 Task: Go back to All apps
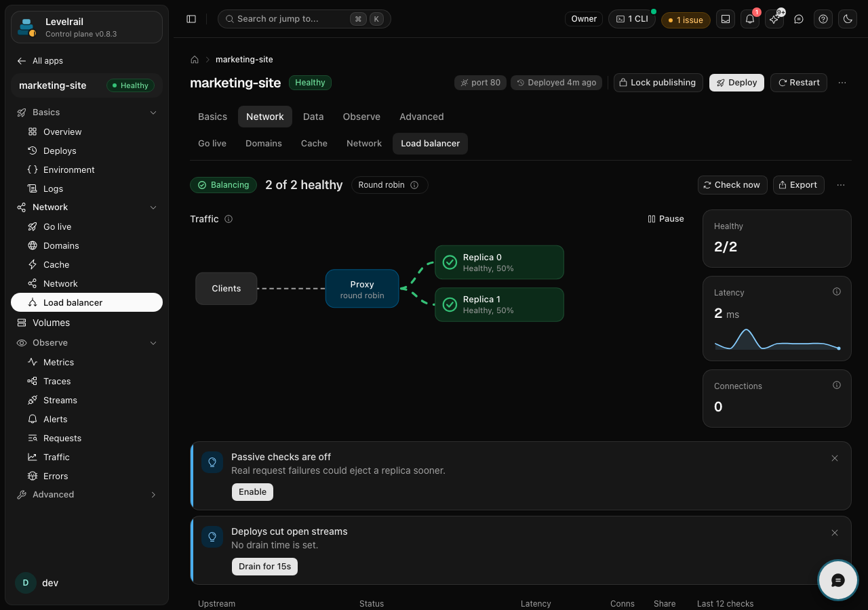click(40, 61)
